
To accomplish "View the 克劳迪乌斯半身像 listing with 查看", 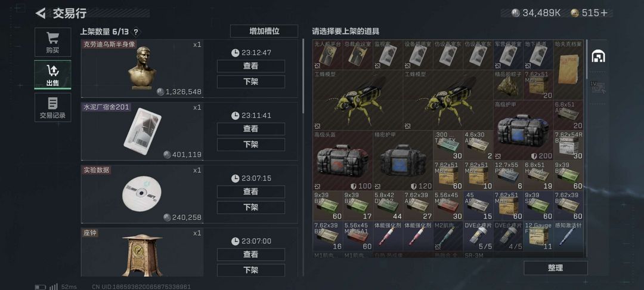I will coord(251,66).
